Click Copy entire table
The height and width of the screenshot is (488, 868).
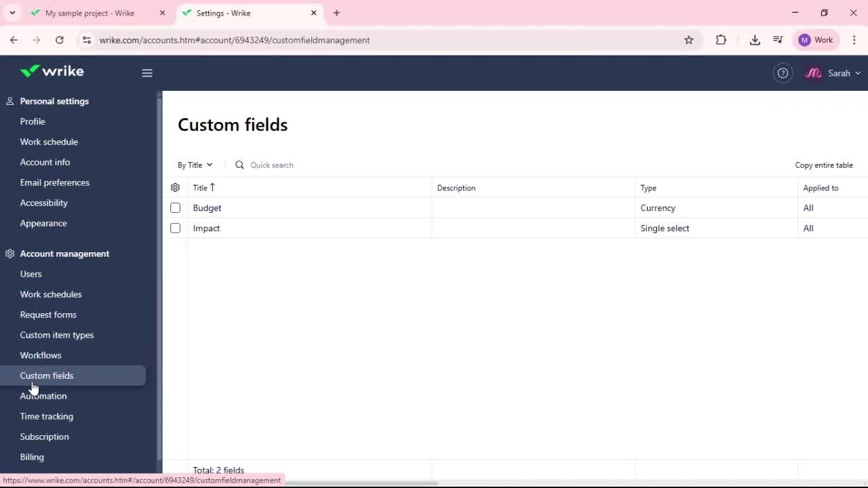824,165
